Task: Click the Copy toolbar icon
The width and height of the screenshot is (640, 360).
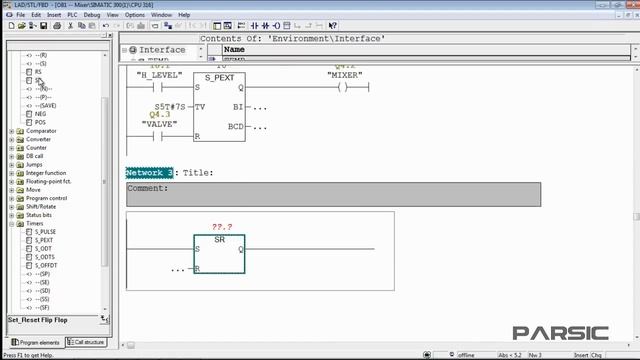Action: coord(81,26)
